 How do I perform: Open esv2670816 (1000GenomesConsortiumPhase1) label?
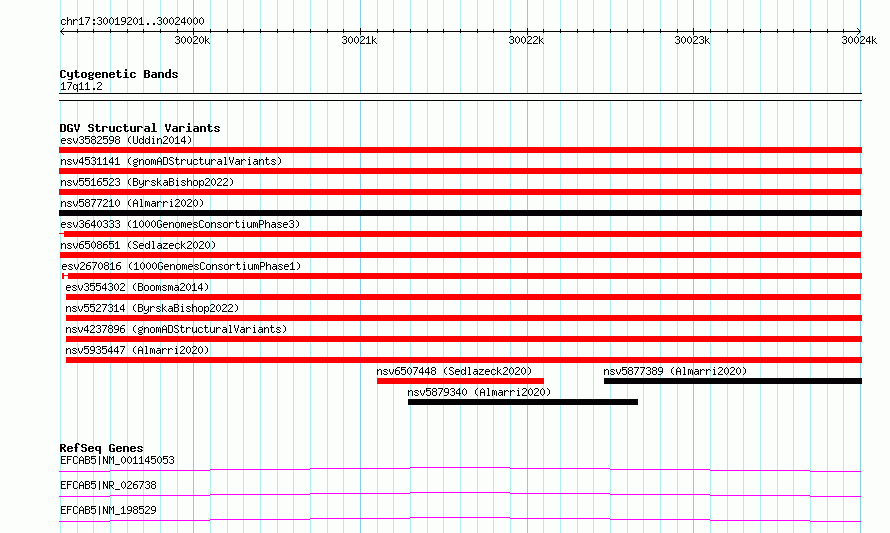click(x=181, y=266)
